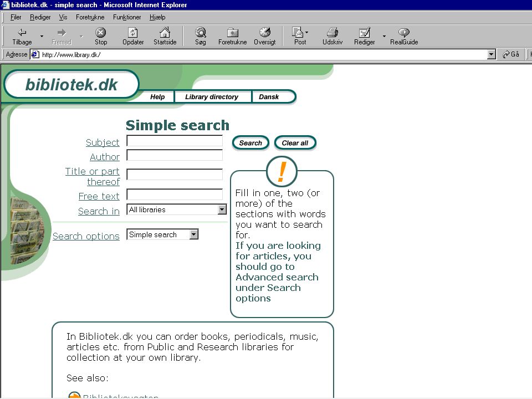
Task: Click the address field with http://www.library.dk/
Action: (263, 54)
